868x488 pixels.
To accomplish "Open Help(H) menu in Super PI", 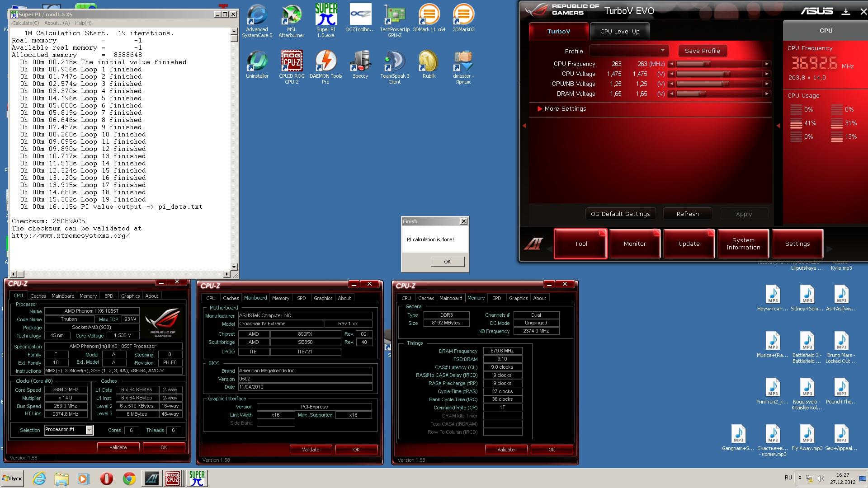I will click(x=83, y=23).
